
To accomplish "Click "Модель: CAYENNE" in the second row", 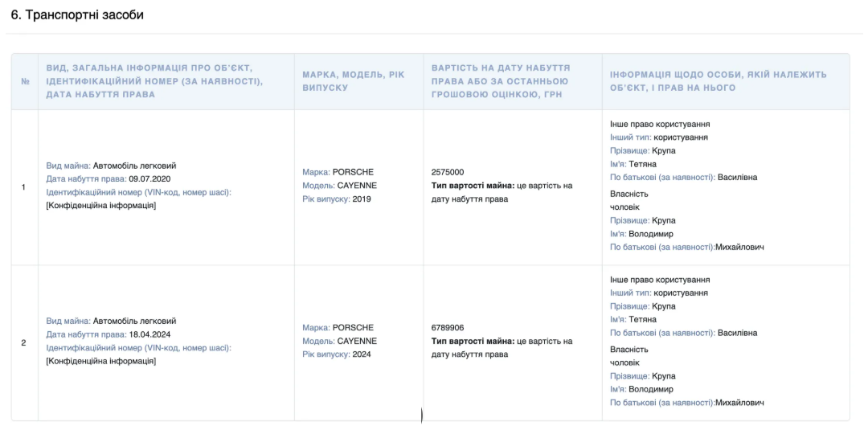I will point(339,341).
